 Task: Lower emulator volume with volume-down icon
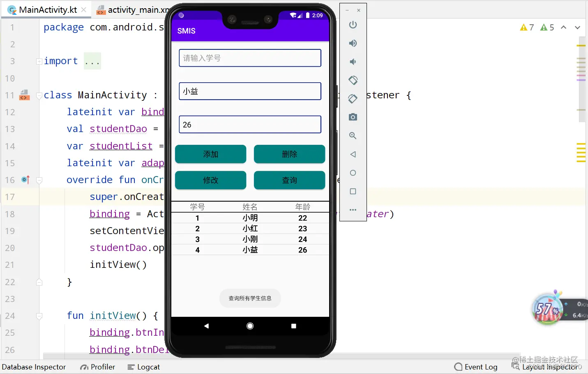point(353,62)
